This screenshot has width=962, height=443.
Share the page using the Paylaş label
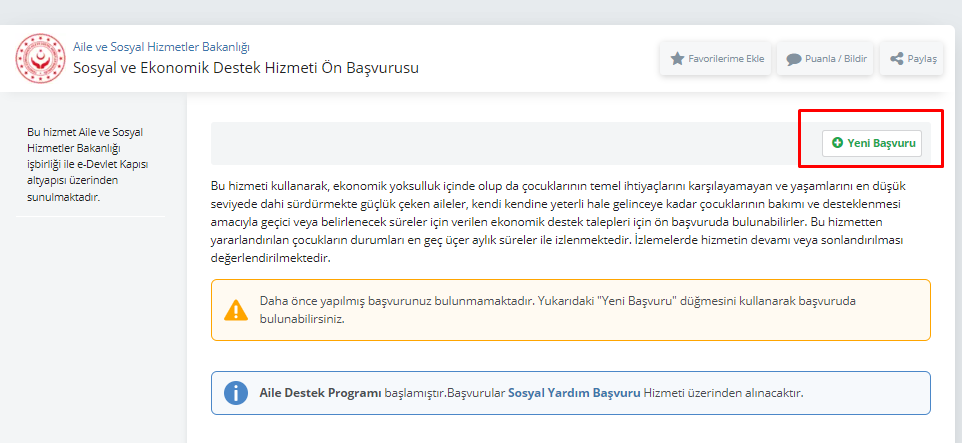click(x=922, y=59)
